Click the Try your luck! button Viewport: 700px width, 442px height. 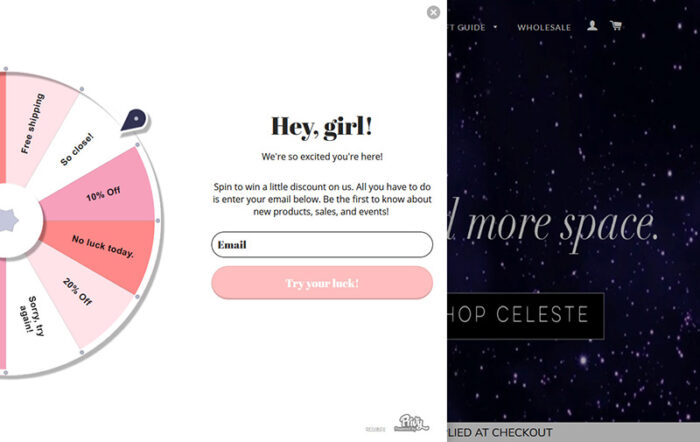(322, 283)
